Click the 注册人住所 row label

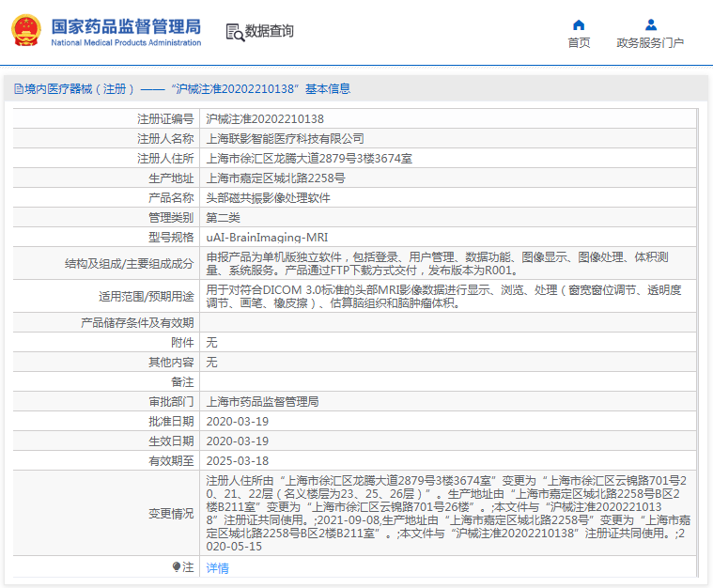(165, 158)
